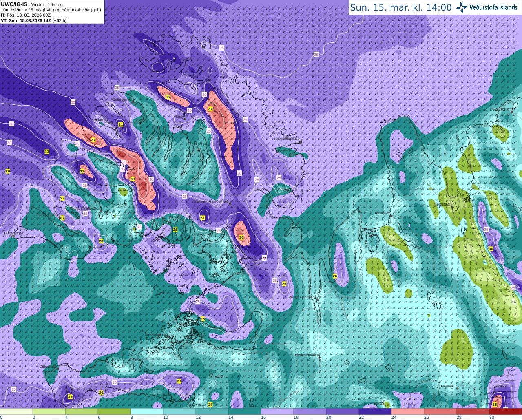Click the Bíldudalsflugvöllur station label
The width and height of the screenshot is (522, 420).
coord(85,208)
